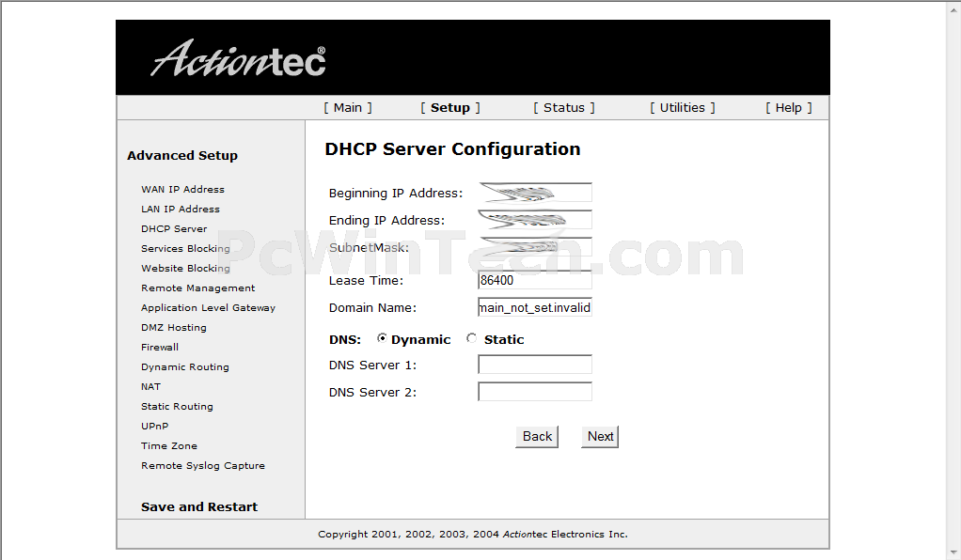Screen dimensions: 961x560
Task: Open UPnP settings
Action: pos(154,426)
